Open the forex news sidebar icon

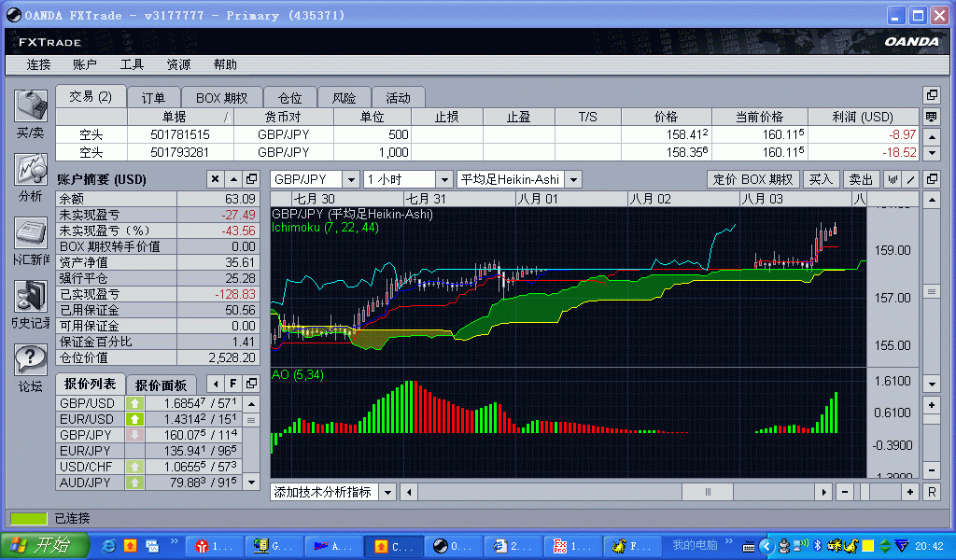31,232
